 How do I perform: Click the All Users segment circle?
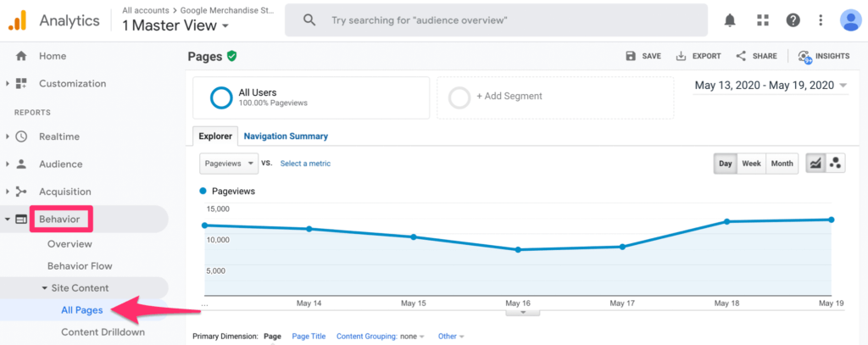pos(221,97)
